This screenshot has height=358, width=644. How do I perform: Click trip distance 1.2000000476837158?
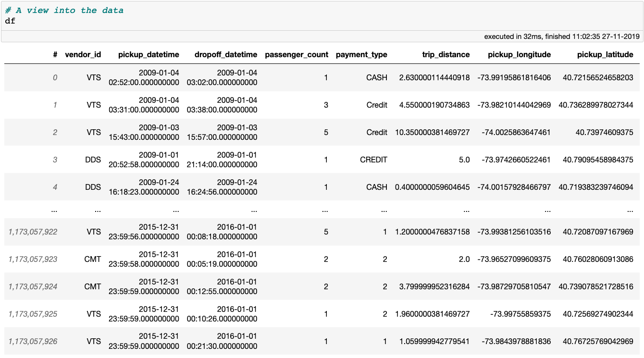pyautogui.click(x=433, y=232)
